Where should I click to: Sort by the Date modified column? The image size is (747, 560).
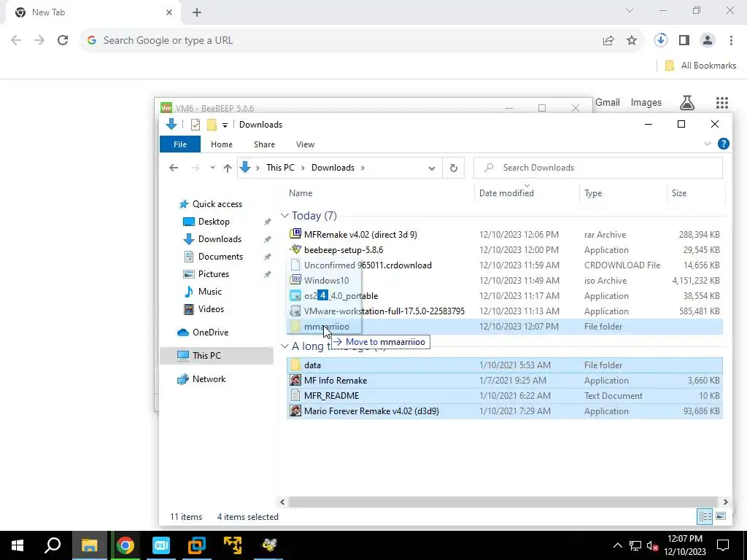(506, 192)
